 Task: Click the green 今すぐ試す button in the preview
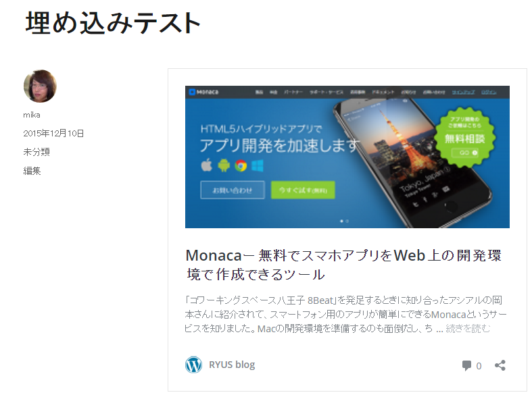pos(303,190)
